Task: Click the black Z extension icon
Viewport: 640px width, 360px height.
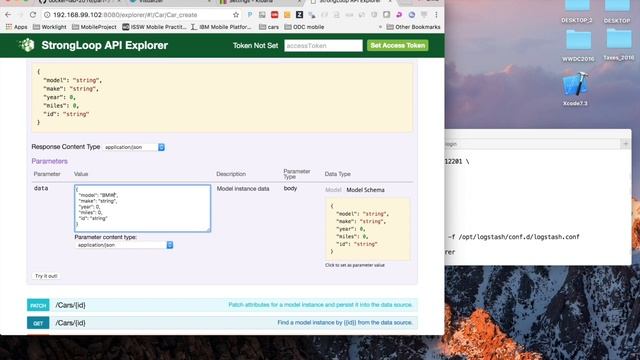Action: click(299, 15)
